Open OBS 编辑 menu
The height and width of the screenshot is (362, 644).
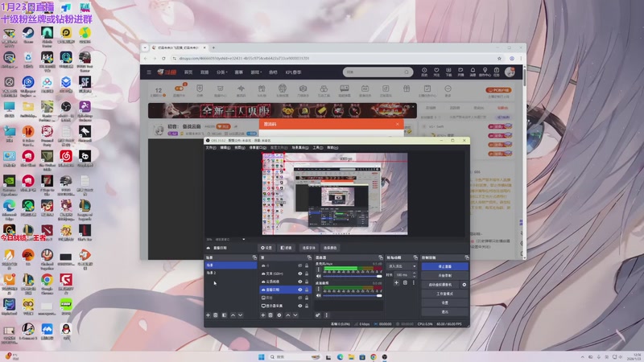225,148
